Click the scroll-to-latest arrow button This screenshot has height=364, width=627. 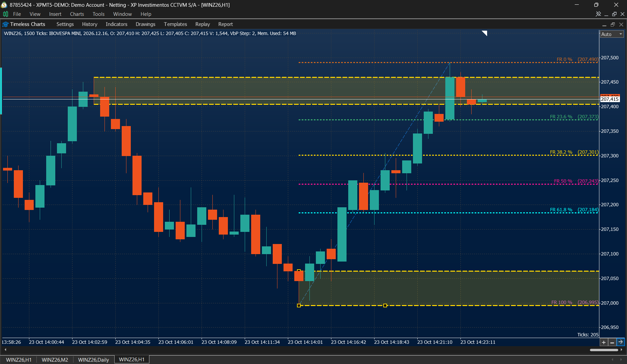[621, 342]
